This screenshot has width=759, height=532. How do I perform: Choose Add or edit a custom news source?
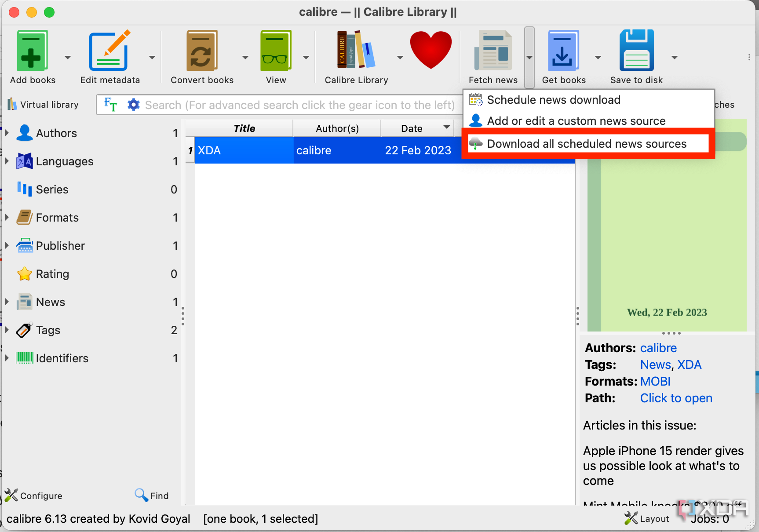pos(588,121)
